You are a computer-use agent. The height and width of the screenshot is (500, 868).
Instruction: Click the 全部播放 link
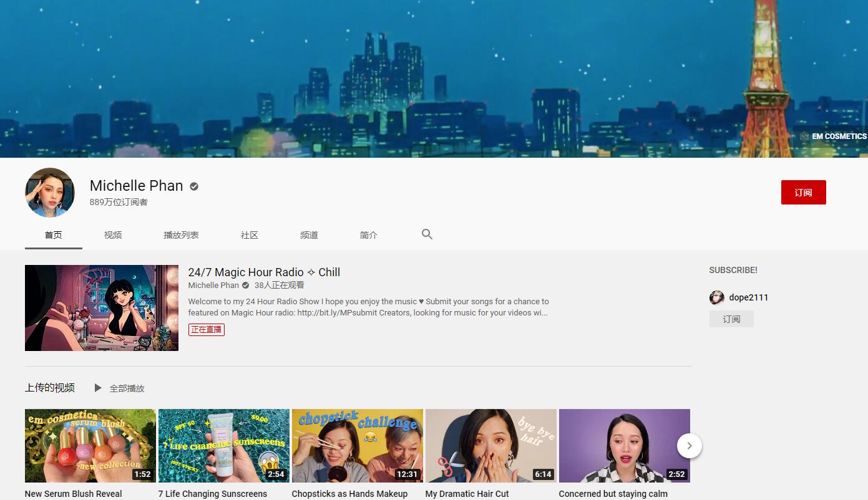click(x=127, y=388)
